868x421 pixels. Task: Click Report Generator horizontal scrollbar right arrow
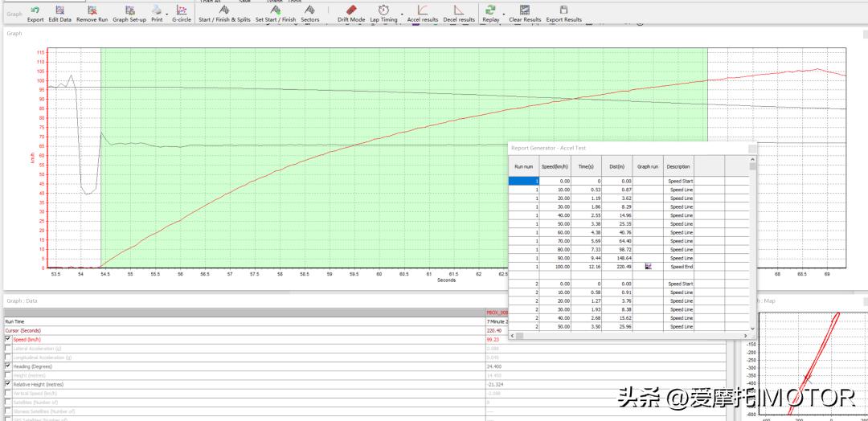point(746,335)
